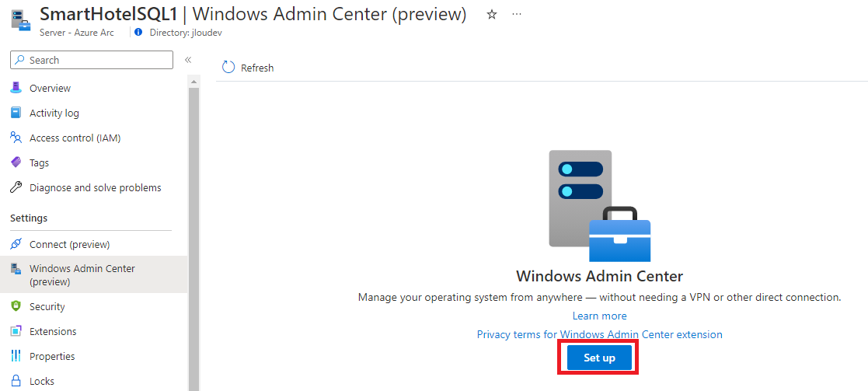Select Windows Admin Center (preview) menu entry
Image resolution: width=868 pixels, height=391 pixels.
coord(93,274)
